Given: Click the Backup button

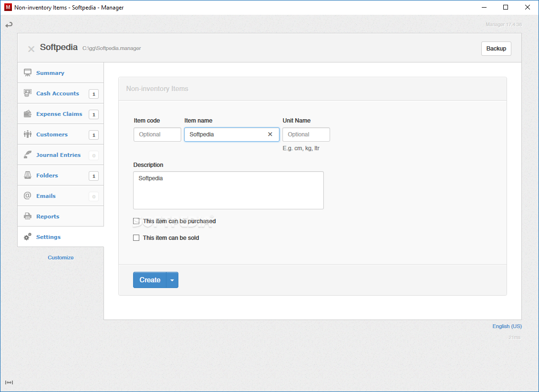Looking at the screenshot, I should [496, 49].
